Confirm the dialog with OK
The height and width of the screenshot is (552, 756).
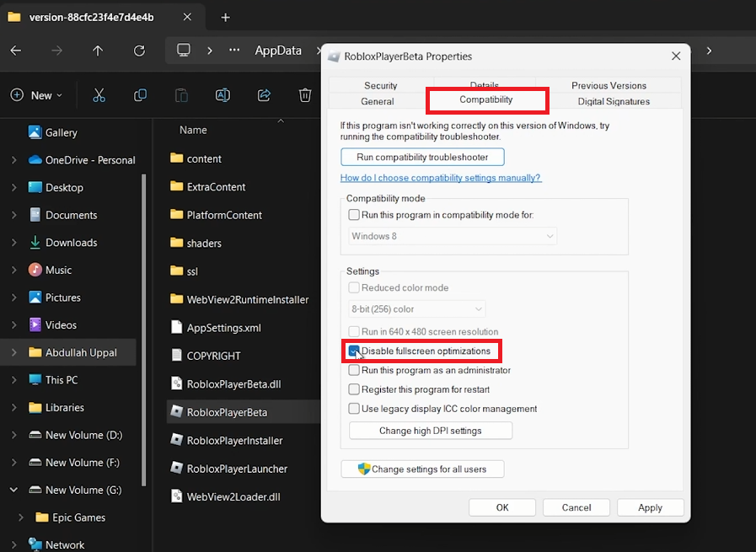(x=502, y=507)
